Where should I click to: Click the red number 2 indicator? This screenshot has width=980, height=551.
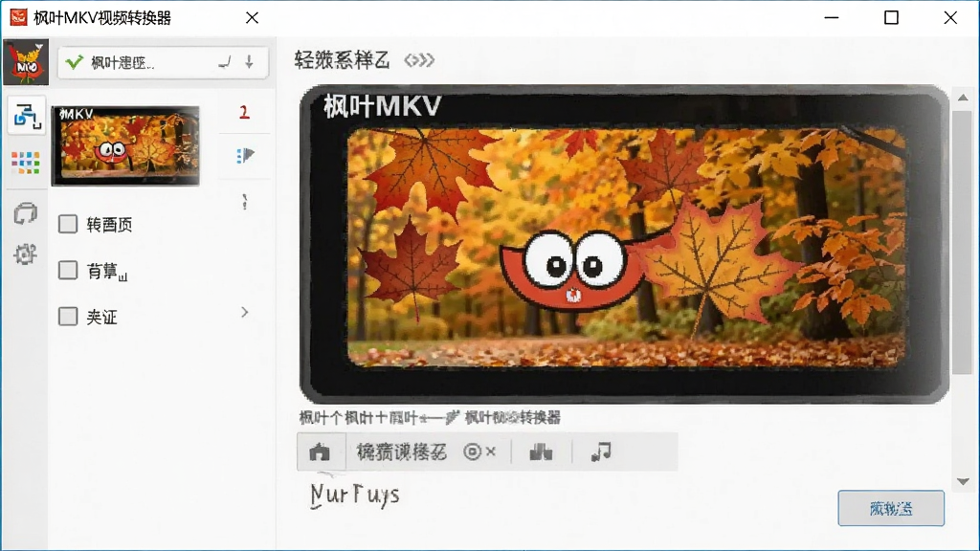(244, 113)
